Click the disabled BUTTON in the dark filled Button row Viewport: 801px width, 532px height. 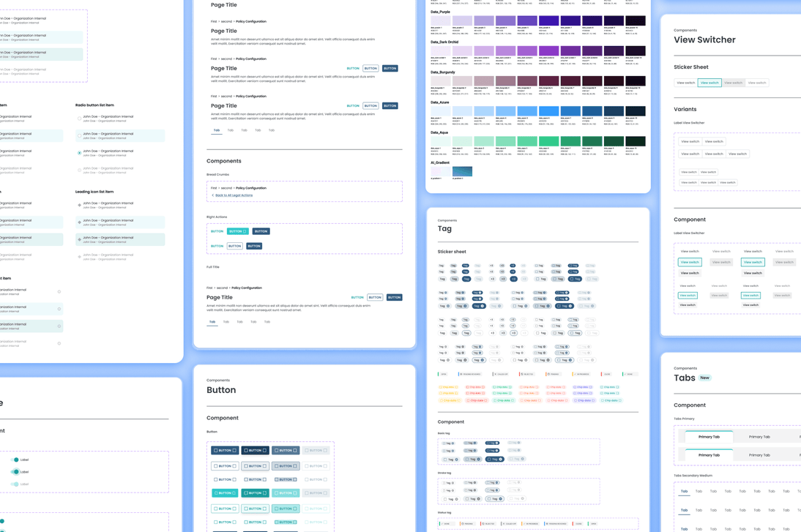[x=316, y=450]
